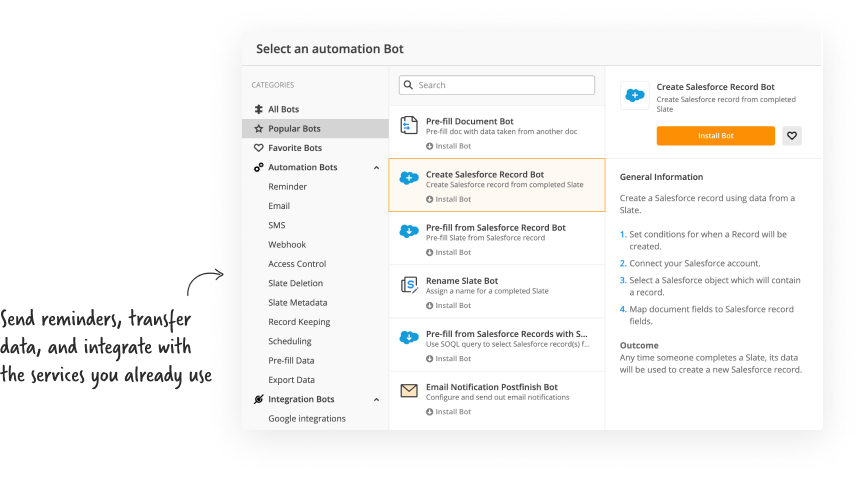The width and height of the screenshot is (863, 478).
Task: Choose the SMS subcategory
Action: coord(277,225)
